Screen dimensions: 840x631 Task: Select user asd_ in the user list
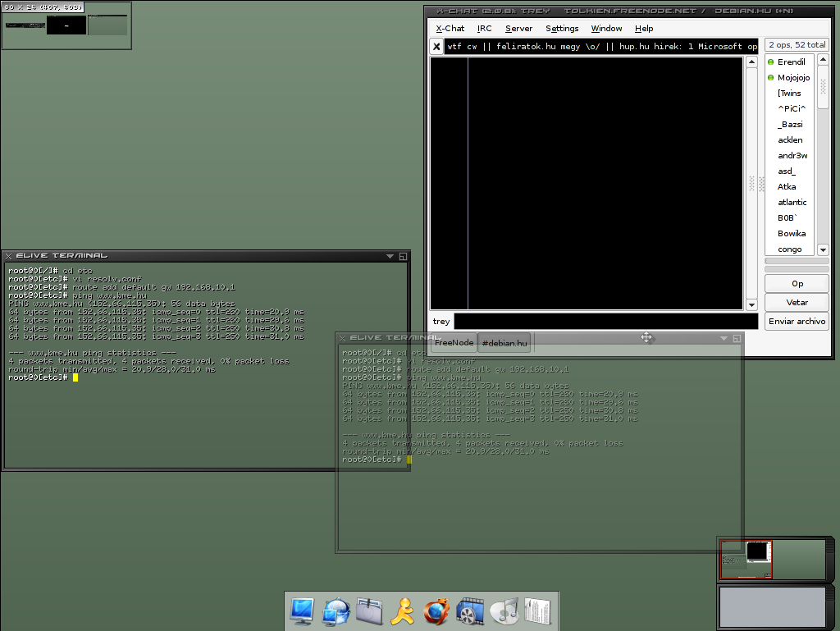(x=790, y=171)
